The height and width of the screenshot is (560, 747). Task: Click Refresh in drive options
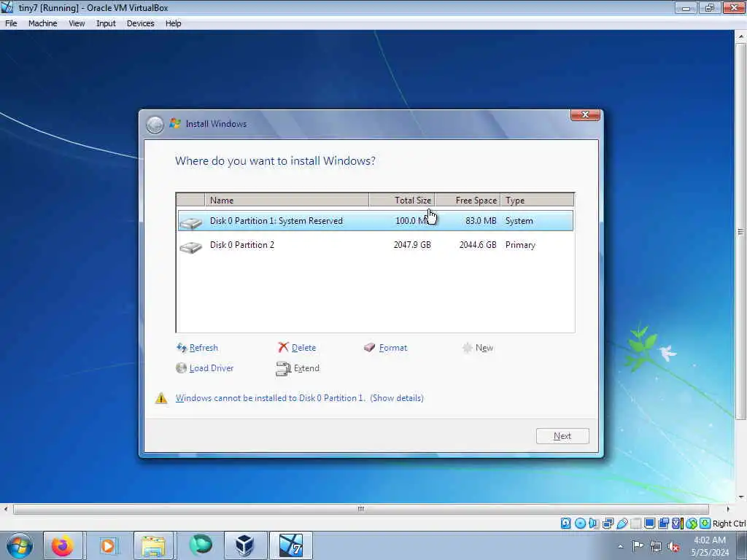click(197, 348)
